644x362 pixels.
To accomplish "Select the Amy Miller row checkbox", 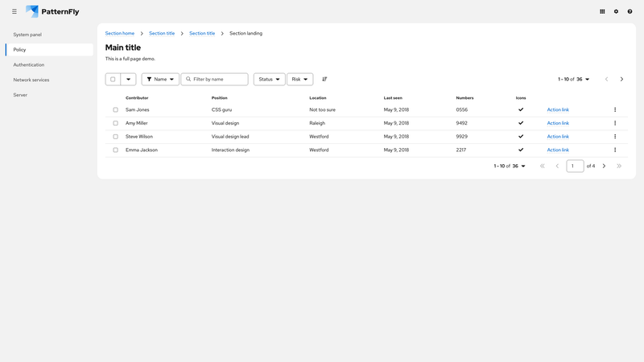I will (x=115, y=123).
